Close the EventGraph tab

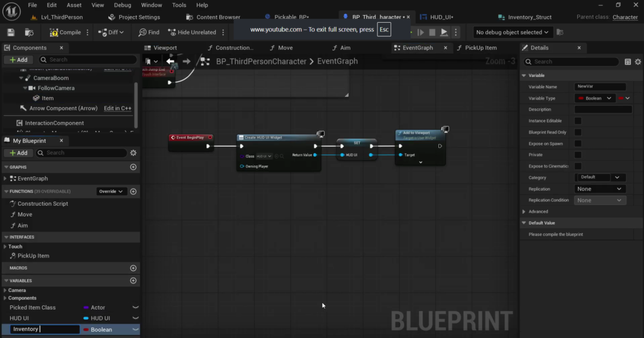(445, 48)
